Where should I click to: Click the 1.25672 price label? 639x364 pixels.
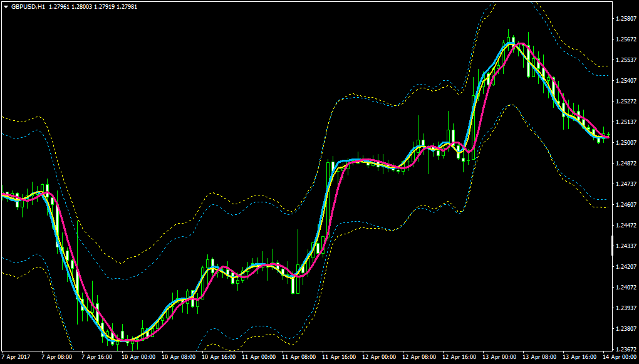[626, 39]
